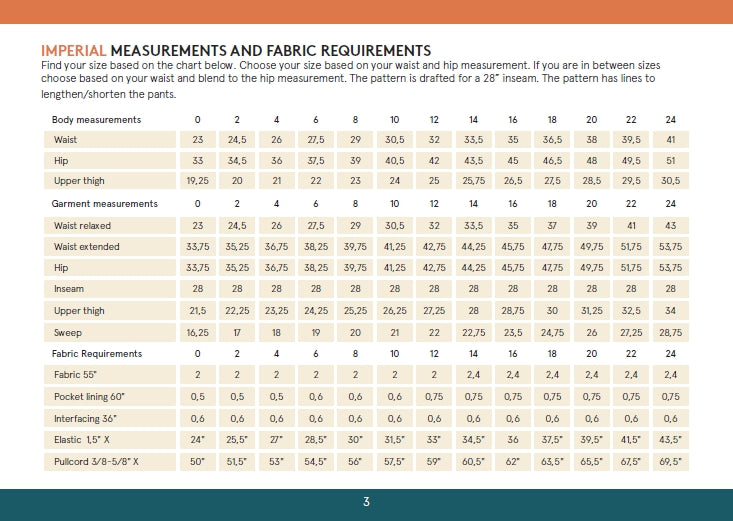Click the 'Waist extended' row label

pyautogui.click(x=87, y=247)
